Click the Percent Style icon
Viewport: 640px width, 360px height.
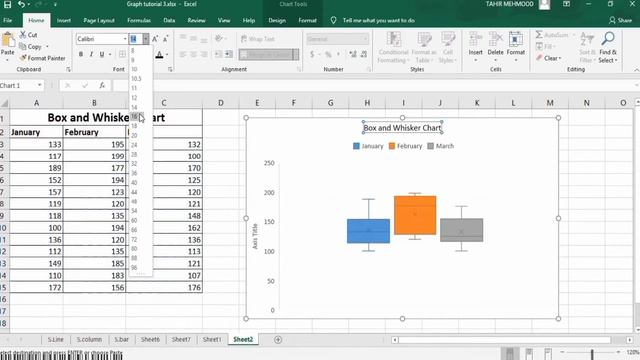(328, 54)
